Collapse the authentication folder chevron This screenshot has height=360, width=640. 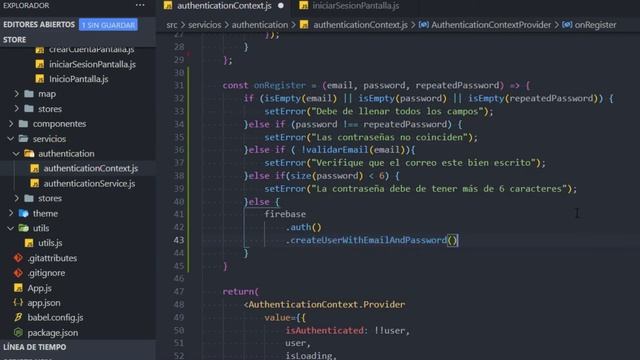16,153
